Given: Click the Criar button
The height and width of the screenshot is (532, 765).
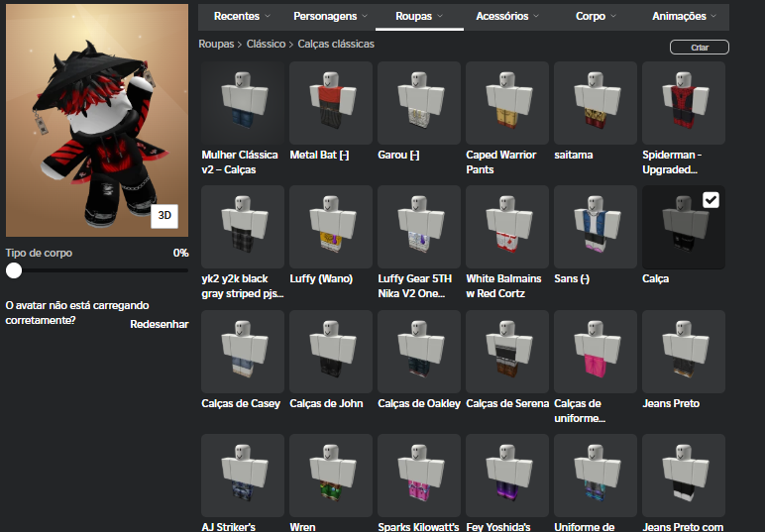Looking at the screenshot, I should [x=699, y=47].
